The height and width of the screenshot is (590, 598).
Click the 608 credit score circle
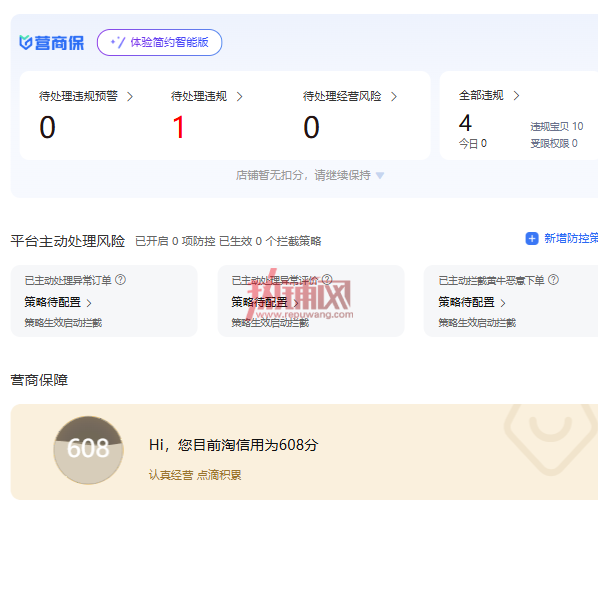88,450
